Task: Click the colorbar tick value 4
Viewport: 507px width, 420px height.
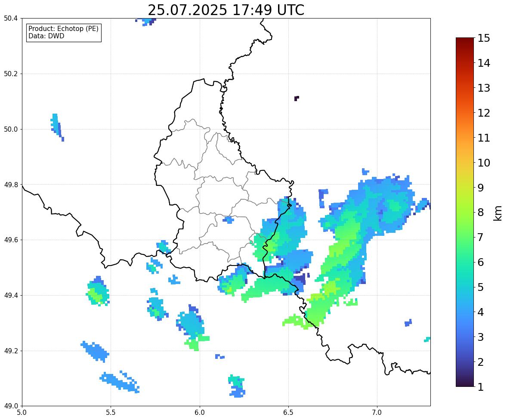Action: [481, 312]
